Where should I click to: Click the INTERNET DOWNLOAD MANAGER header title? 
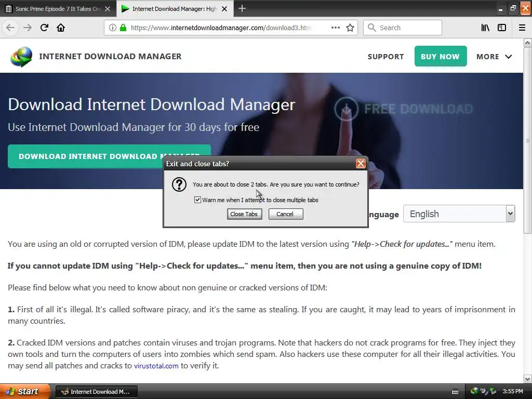[110, 56]
